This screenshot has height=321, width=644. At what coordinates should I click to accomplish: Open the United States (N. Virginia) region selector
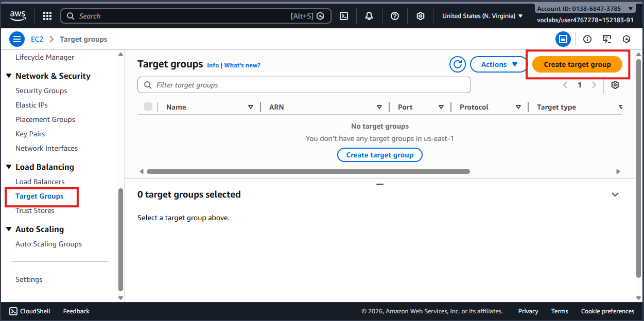point(482,16)
